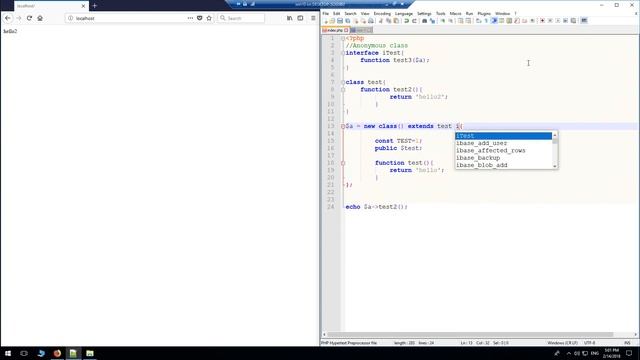Select iTest from autocomplete list
This screenshot has height=360, width=640.
click(x=504, y=136)
